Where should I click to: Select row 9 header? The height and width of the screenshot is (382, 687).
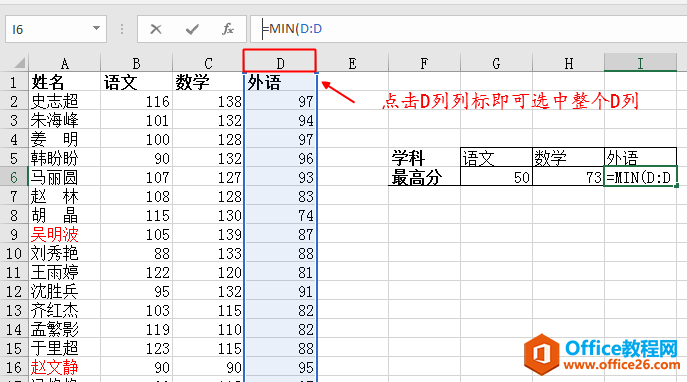pos(14,234)
